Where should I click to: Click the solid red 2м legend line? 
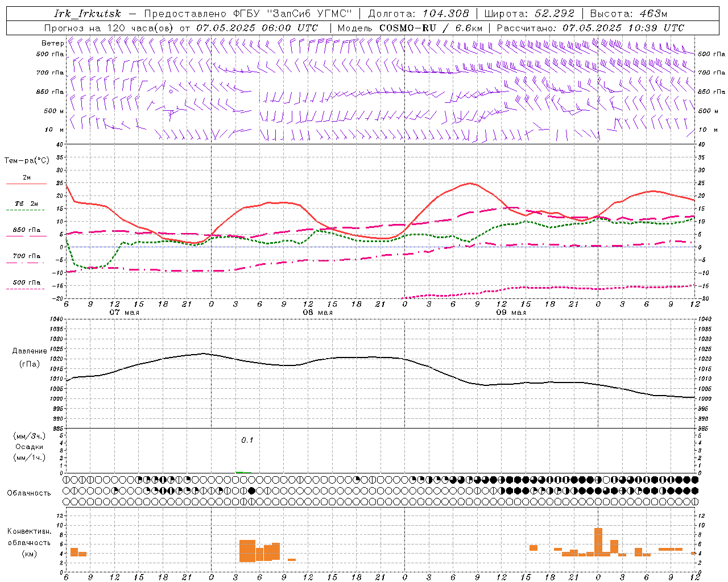click(x=26, y=184)
